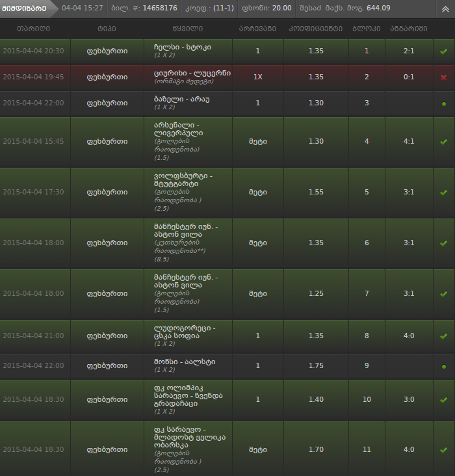Select the match ლუდოგორეცი - ცსკა სოფია

pyautogui.click(x=185, y=332)
